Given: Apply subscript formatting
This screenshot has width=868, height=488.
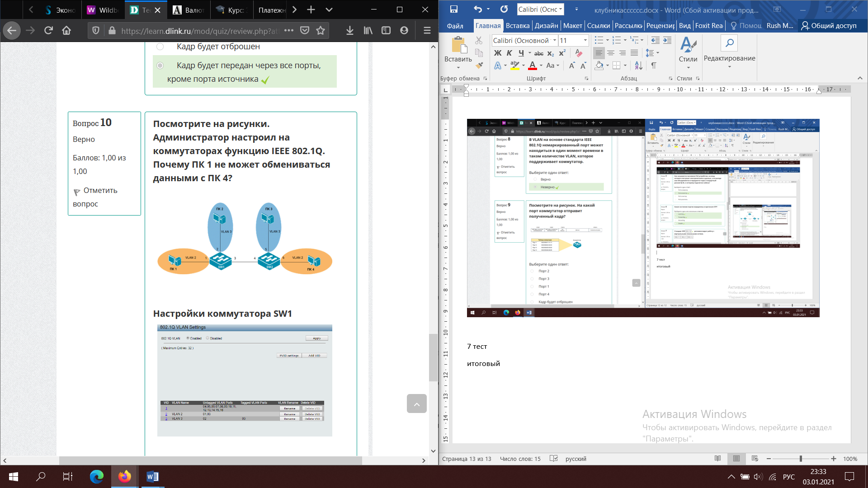Looking at the screenshot, I should [551, 53].
